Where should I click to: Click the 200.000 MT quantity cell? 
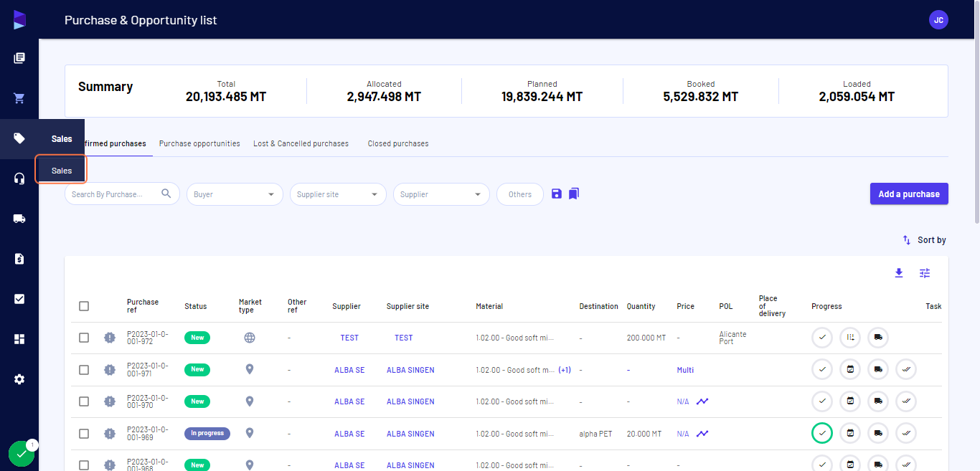pos(646,338)
